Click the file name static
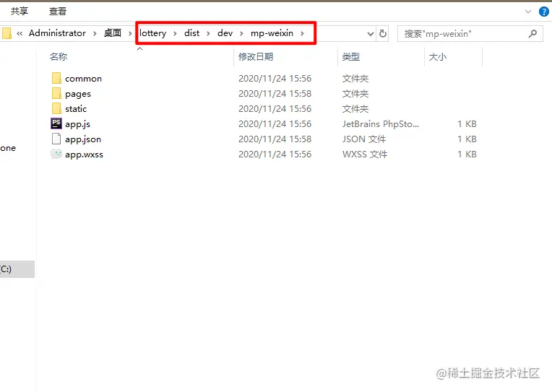 76,109
